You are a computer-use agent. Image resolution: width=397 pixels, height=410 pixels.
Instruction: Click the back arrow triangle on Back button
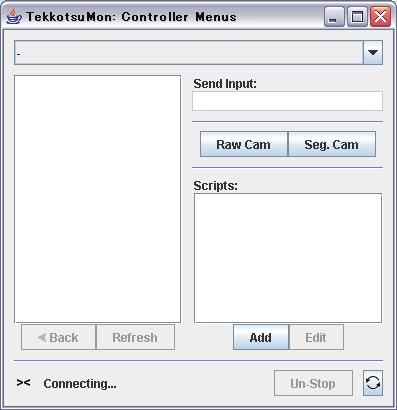coord(42,338)
